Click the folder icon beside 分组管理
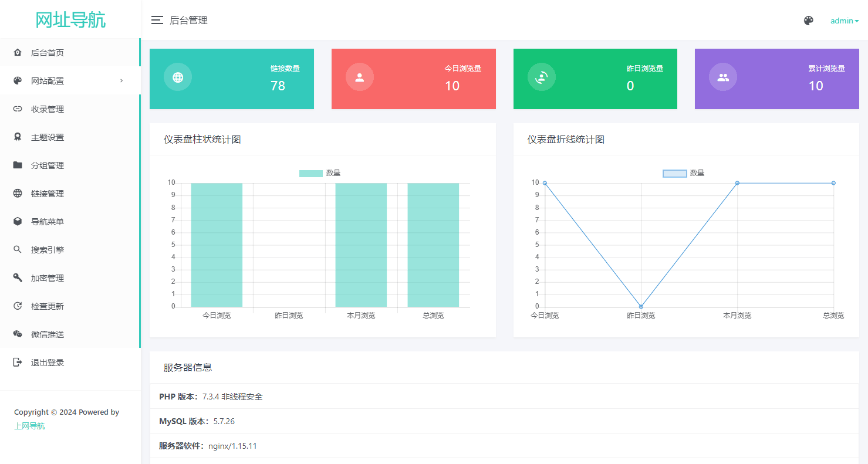The width and height of the screenshot is (868, 464). click(x=18, y=165)
